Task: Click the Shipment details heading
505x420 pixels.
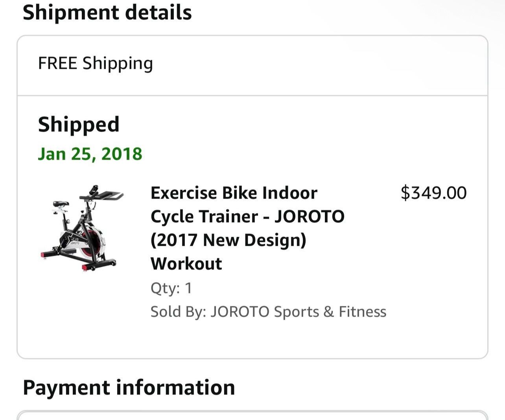Action: [x=107, y=13]
